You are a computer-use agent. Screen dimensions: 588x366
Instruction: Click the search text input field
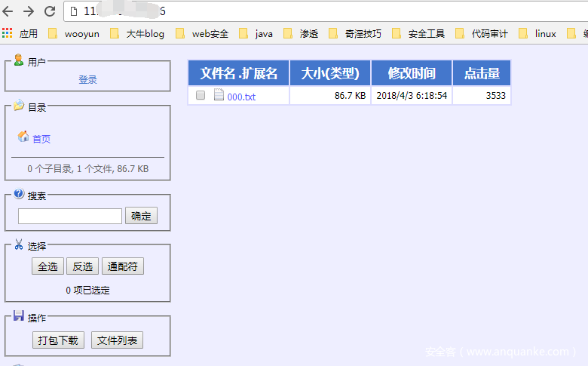click(x=69, y=217)
